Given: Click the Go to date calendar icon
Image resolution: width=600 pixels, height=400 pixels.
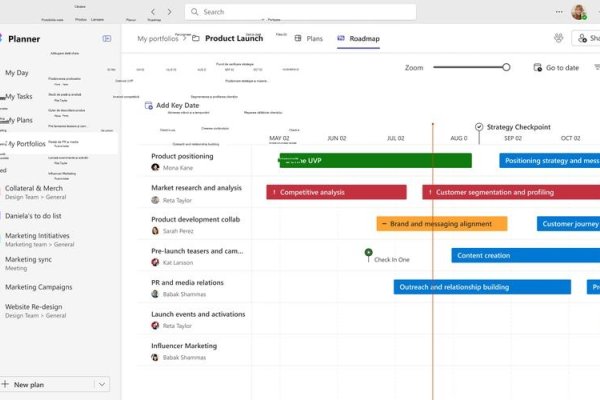Looking at the screenshot, I should (x=538, y=68).
